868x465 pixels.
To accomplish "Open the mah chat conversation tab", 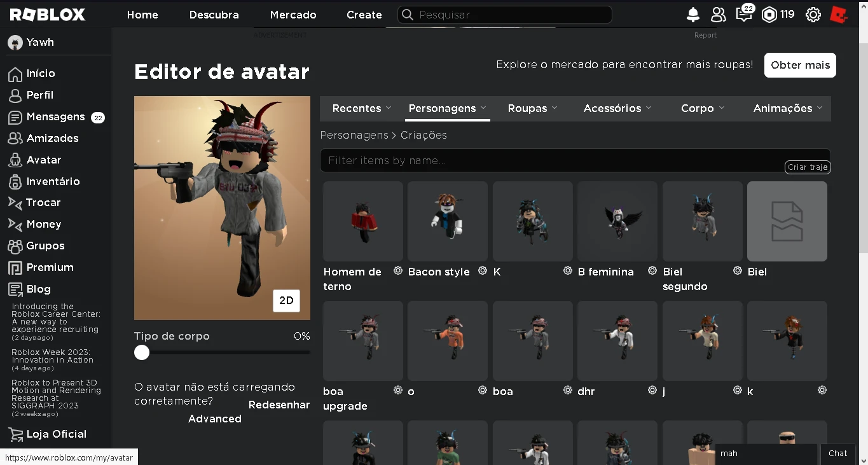I will (766, 454).
